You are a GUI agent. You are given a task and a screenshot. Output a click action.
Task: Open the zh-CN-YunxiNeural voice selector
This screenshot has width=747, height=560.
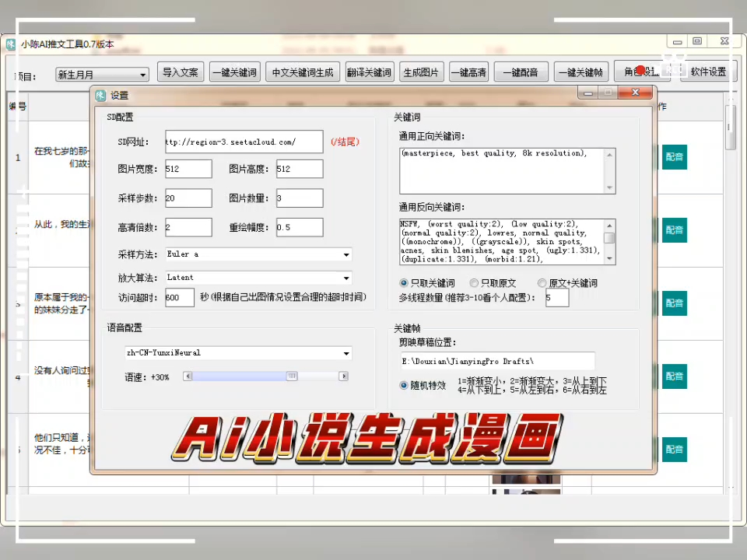[345, 352]
